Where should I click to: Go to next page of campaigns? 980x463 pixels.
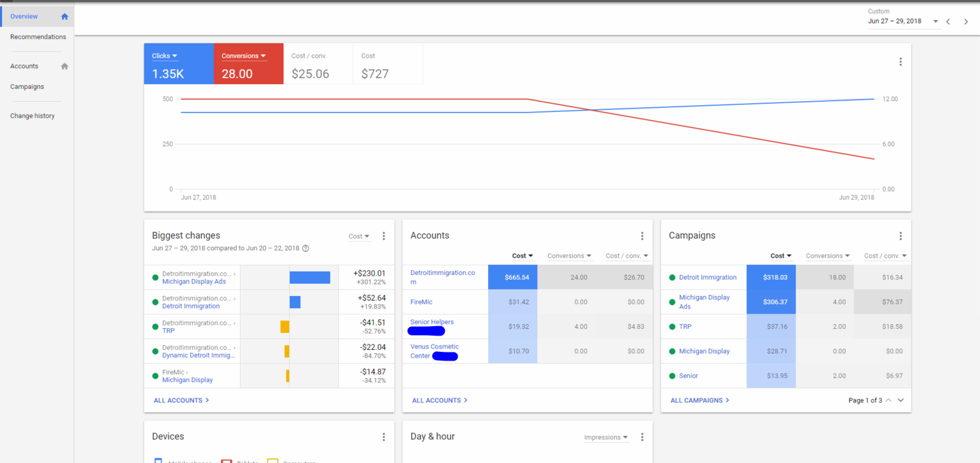click(x=901, y=400)
